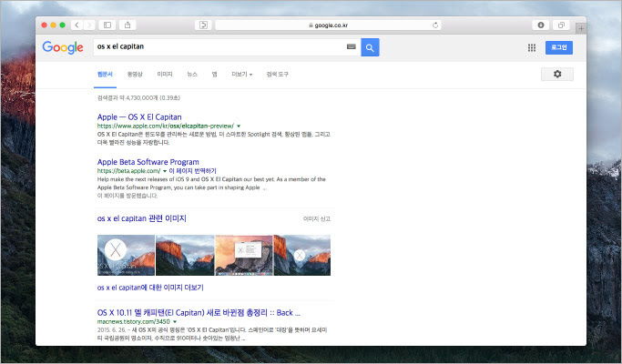
Task: Expand the 더보기 dropdown menu
Action: 241,74
